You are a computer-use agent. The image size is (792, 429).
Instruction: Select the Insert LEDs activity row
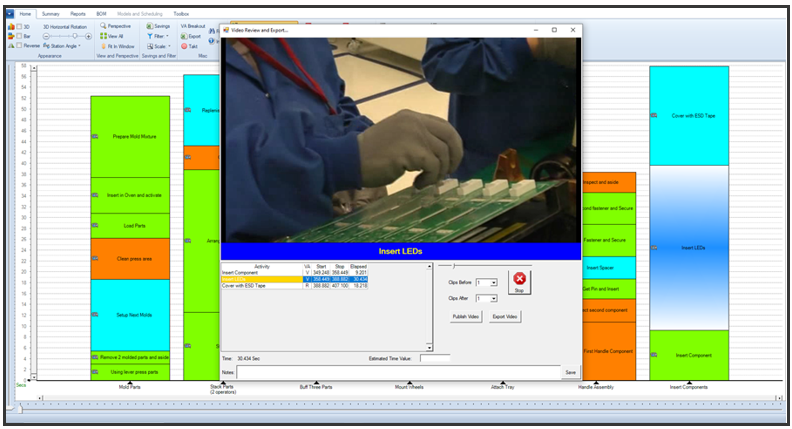pos(294,279)
